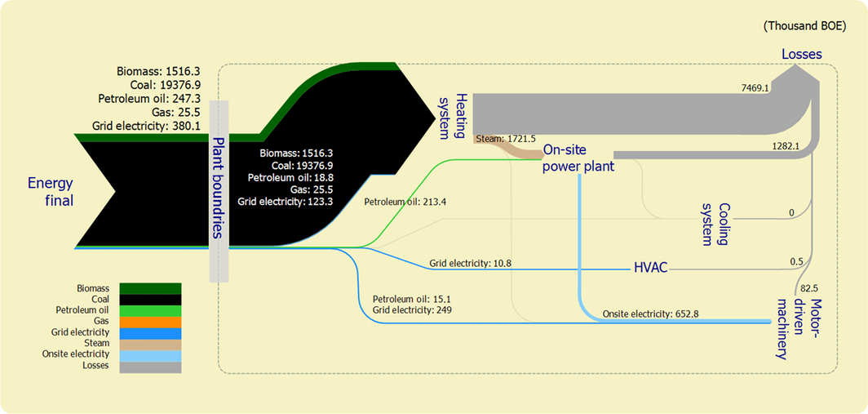Click the Petroleum oil green legend swatch
The height and width of the screenshot is (414, 868).
point(150,310)
